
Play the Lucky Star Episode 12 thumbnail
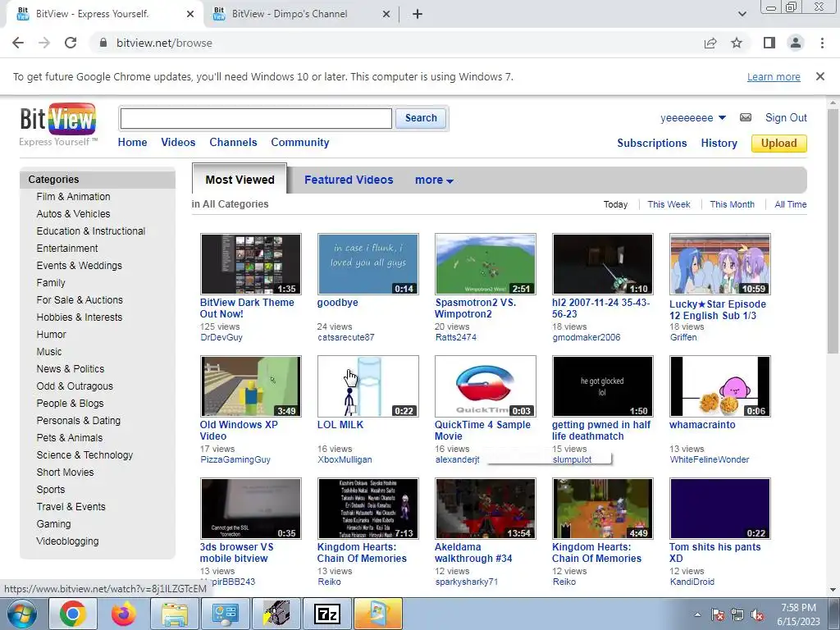pos(720,264)
